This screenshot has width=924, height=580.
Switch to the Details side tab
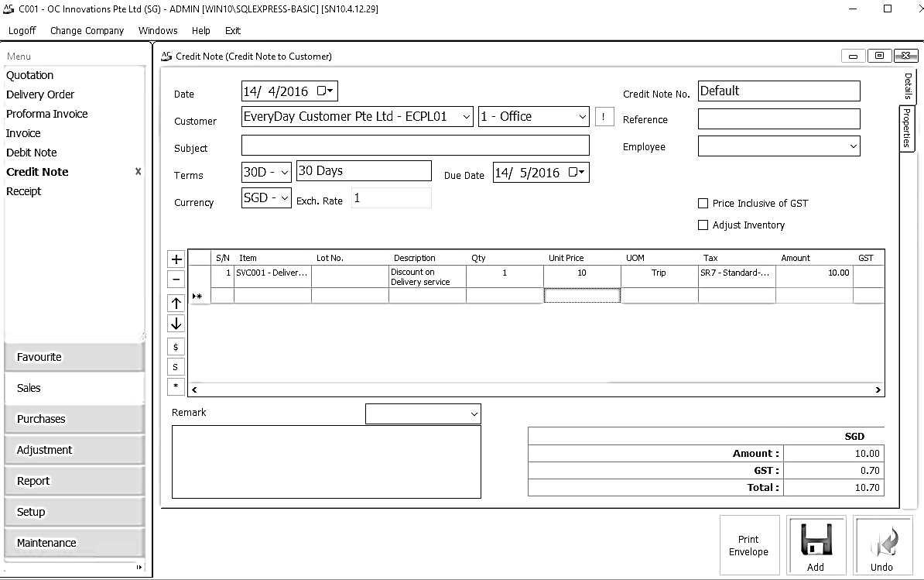pyautogui.click(x=908, y=86)
